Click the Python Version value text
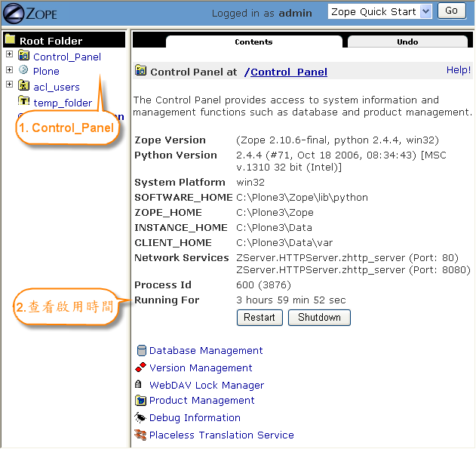Image resolution: width=476 pixels, height=449 pixels. point(341,161)
